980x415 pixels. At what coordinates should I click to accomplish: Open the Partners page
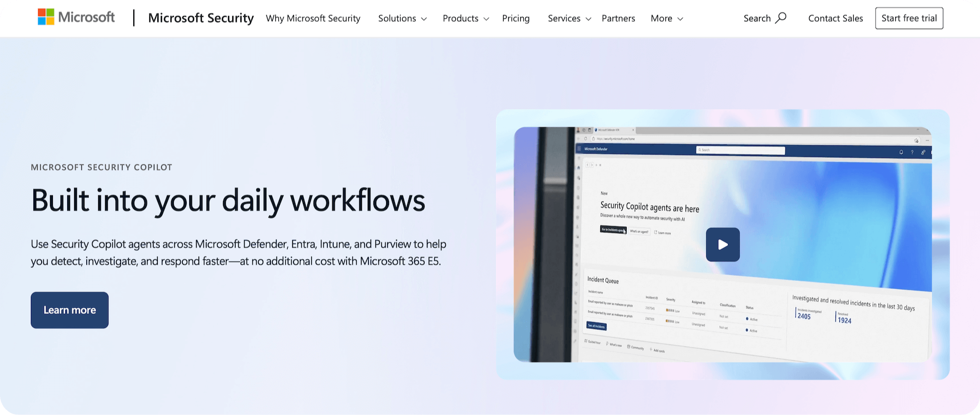pyautogui.click(x=618, y=18)
